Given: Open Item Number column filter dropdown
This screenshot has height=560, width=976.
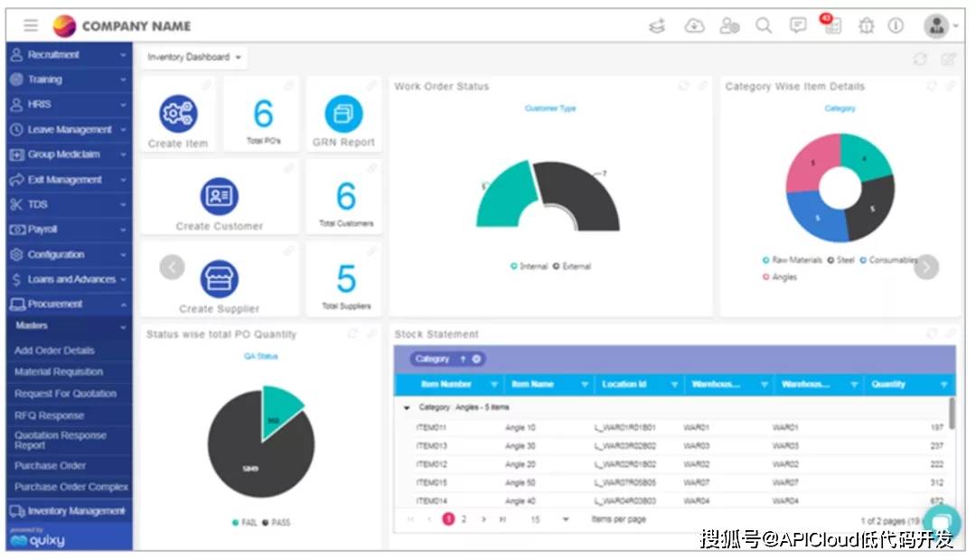Looking at the screenshot, I should pyautogui.click(x=493, y=385).
